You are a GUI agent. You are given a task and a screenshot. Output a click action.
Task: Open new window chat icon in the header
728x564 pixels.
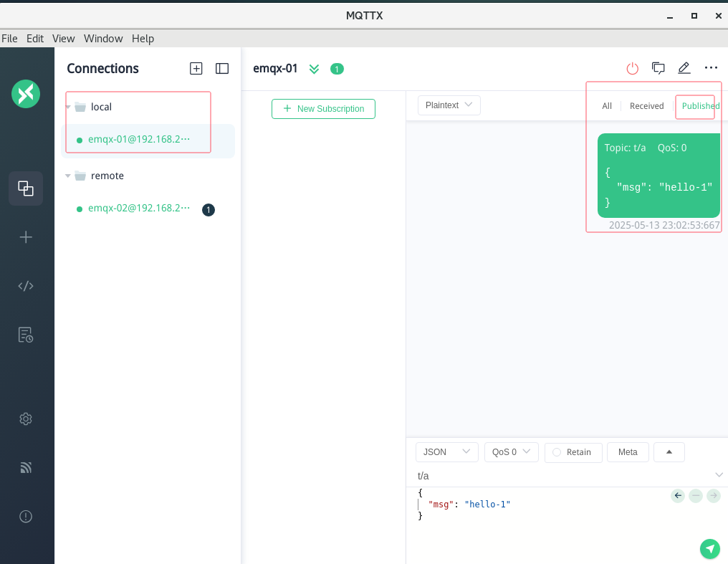[x=658, y=68]
